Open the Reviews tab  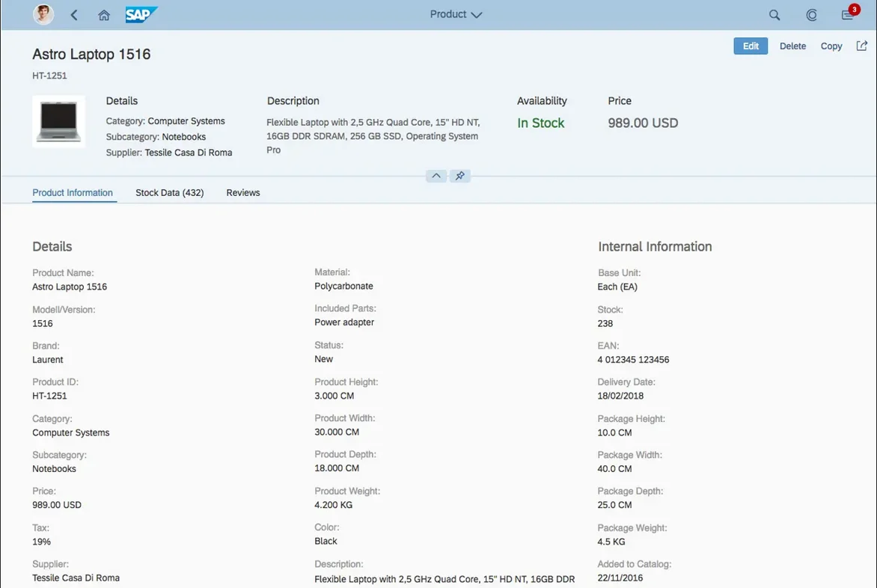[243, 192]
